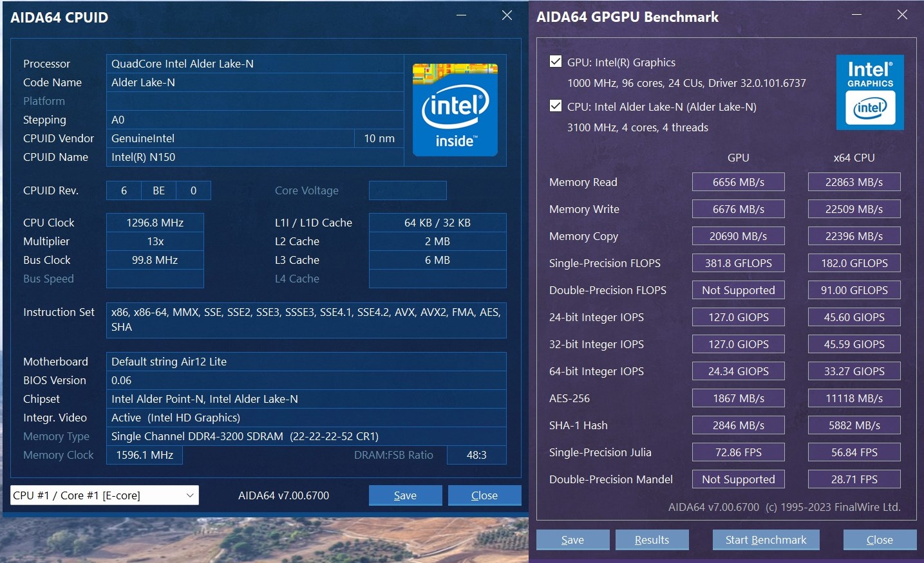
Task: Select the empty Core Voltage field
Action: point(408,190)
